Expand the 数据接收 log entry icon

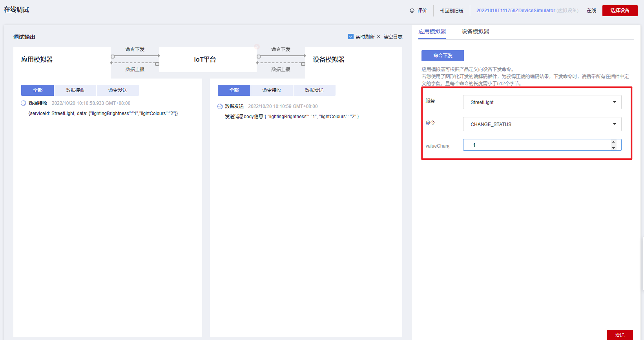(24, 103)
